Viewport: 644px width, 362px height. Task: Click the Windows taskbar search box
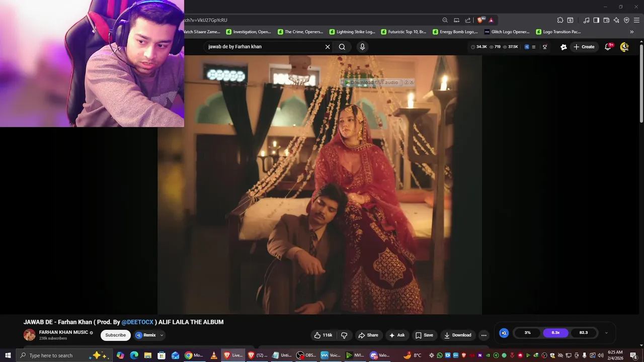coord(65,355)
